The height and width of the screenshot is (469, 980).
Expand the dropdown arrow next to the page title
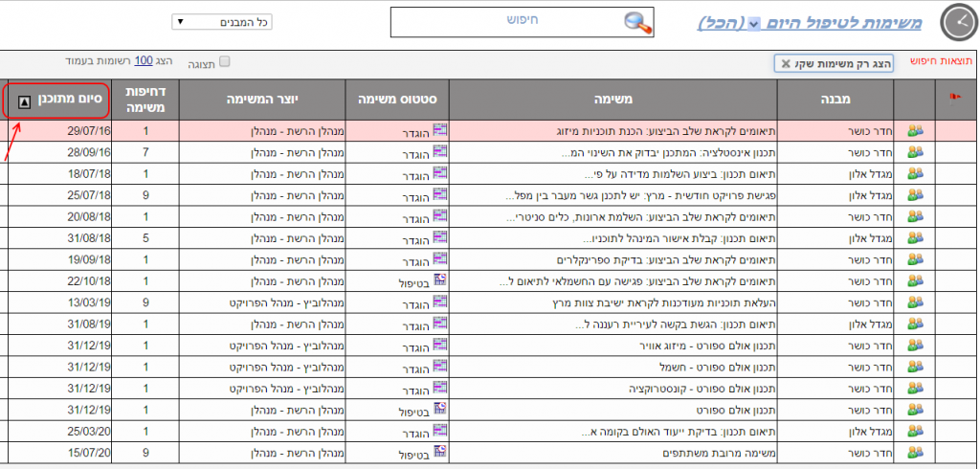[x=753, y=23]
